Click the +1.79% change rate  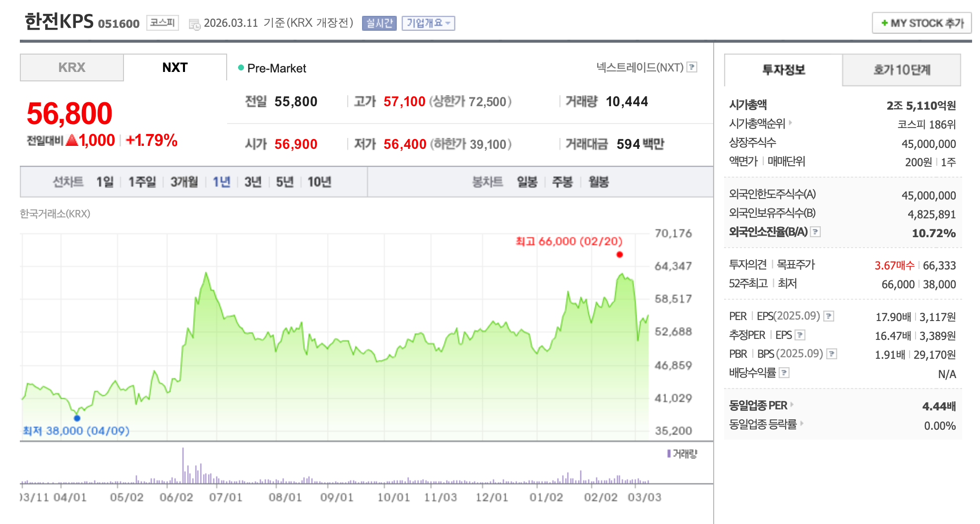[152, 140]
